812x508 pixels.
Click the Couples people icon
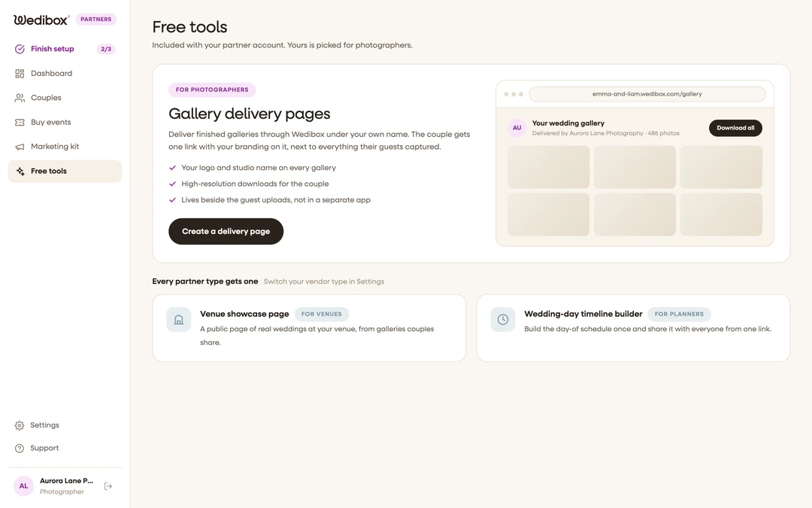[x=20, y=98]
